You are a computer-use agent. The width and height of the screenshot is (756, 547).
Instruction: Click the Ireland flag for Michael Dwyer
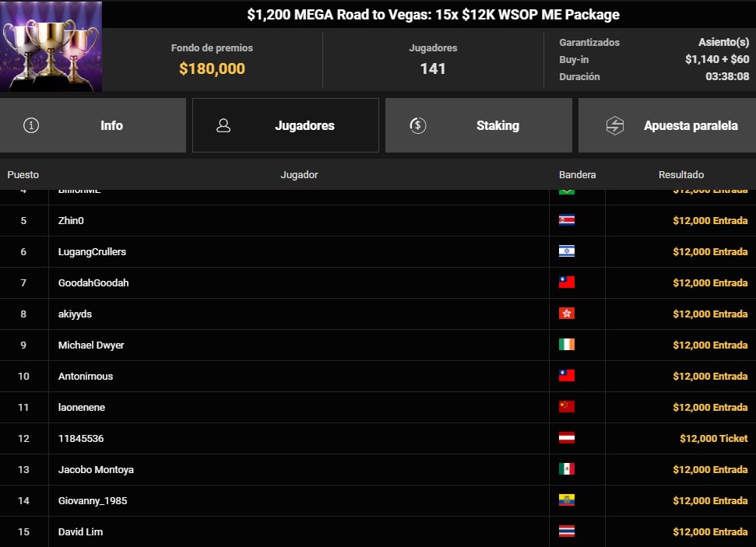point(567,345)
